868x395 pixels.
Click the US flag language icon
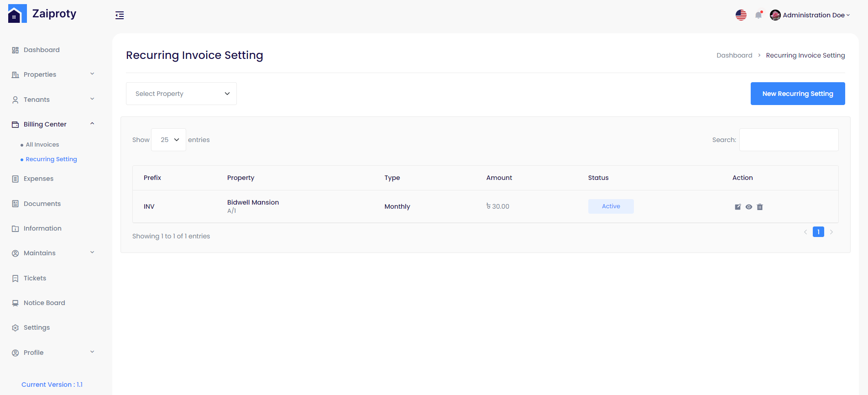tap(741, 15)
